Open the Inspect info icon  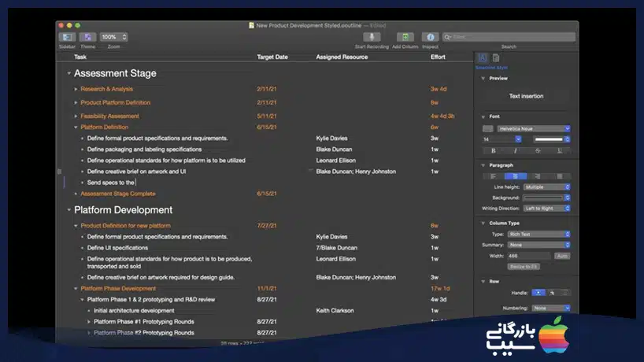[430, 37]
